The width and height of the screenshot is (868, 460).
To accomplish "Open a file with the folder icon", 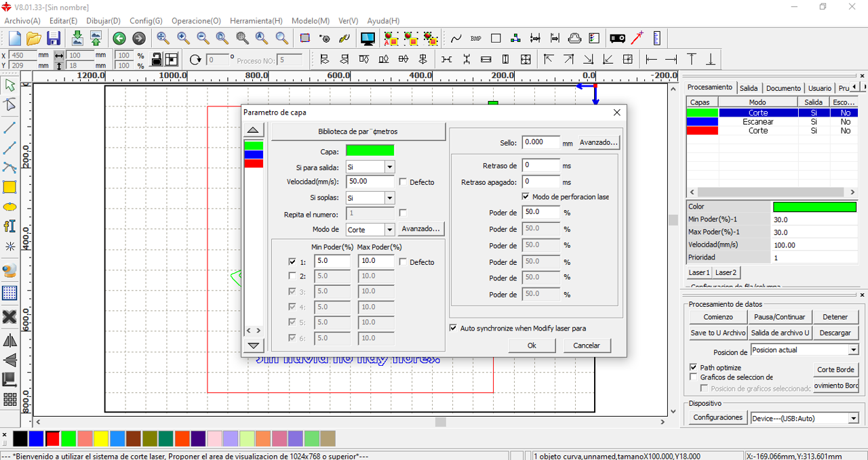I will pos(34,39).
